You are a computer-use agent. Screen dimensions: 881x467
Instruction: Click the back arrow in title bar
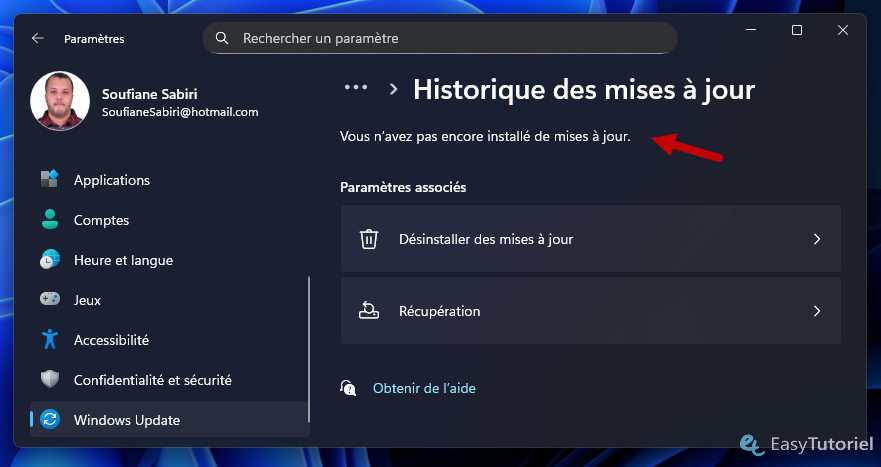38,39
